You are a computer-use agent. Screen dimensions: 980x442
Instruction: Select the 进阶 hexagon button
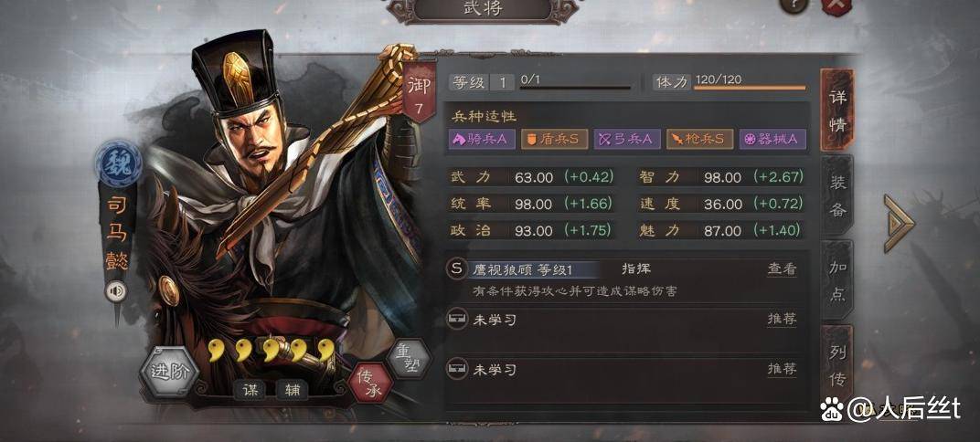click(x=169, y=371)
